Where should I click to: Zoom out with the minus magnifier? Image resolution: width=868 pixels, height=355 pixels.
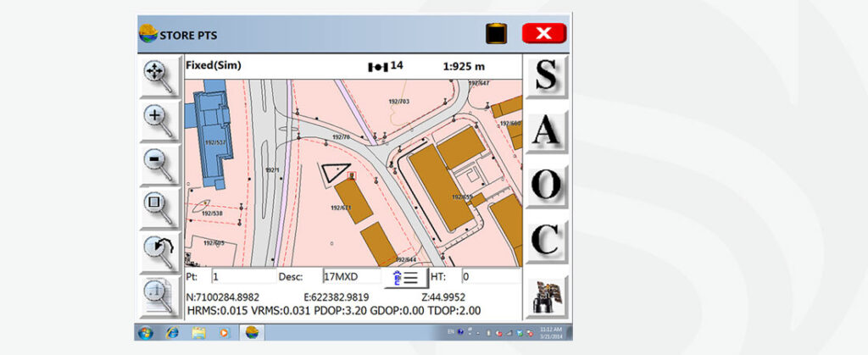pyautogui.click(x=159, y=164)
